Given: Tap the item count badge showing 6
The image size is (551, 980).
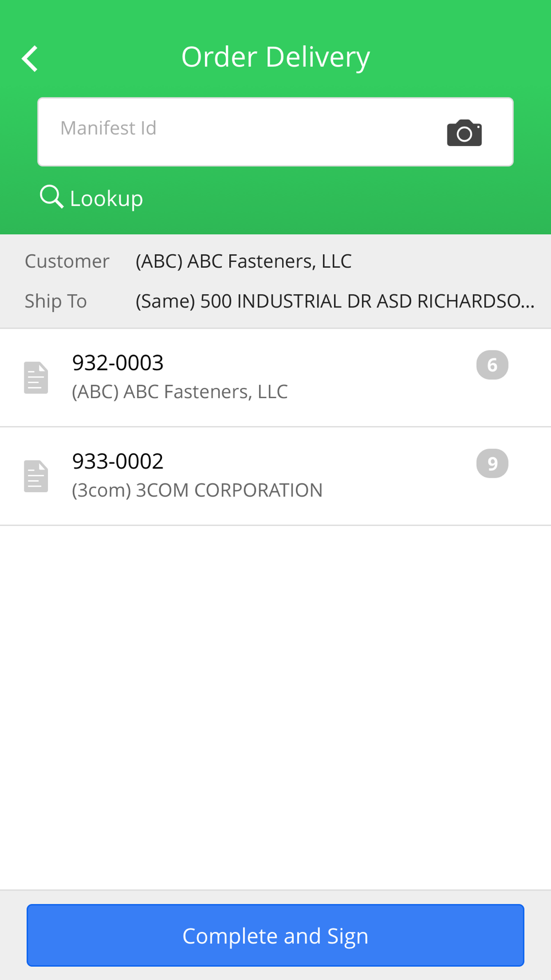Looking at the screenshot, I should [x=492, y=365].
